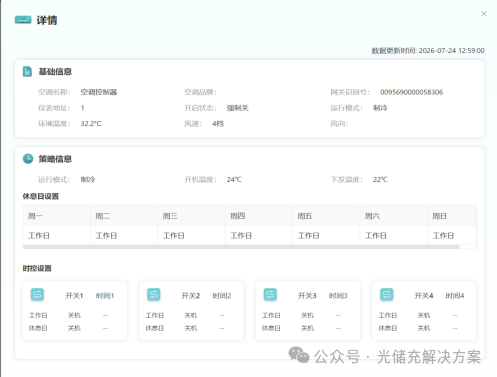
Task: Click the 22℃ issued temperature value
Action: coord(380,179)
